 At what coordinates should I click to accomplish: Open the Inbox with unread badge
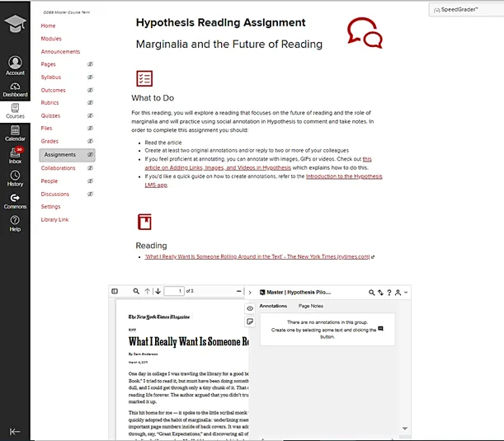pos(15,156)
